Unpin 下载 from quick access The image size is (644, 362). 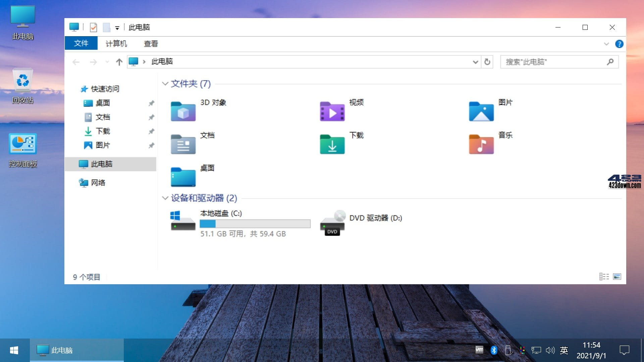(151, 131)
